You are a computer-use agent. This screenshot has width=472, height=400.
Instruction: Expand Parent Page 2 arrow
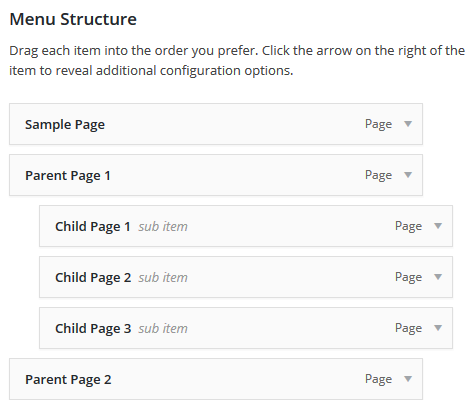pyautogui.click(x=408, y=379)
